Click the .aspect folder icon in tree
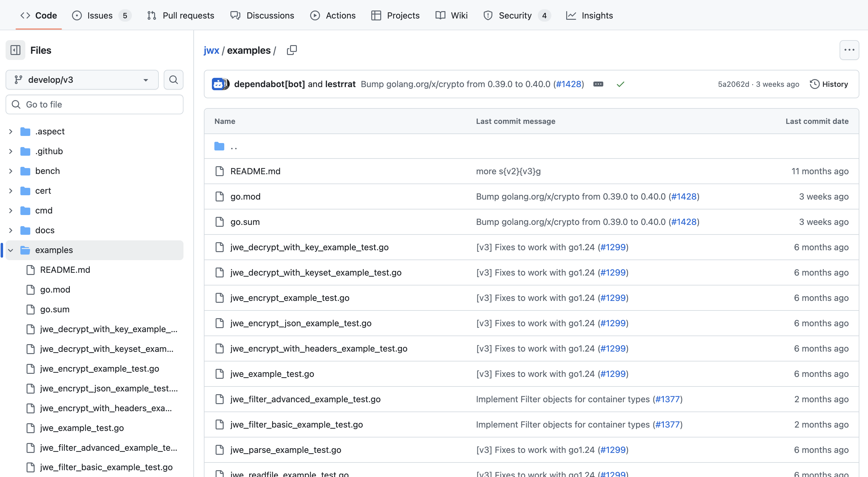The image size is (868, 477). (x=25, y=132)
